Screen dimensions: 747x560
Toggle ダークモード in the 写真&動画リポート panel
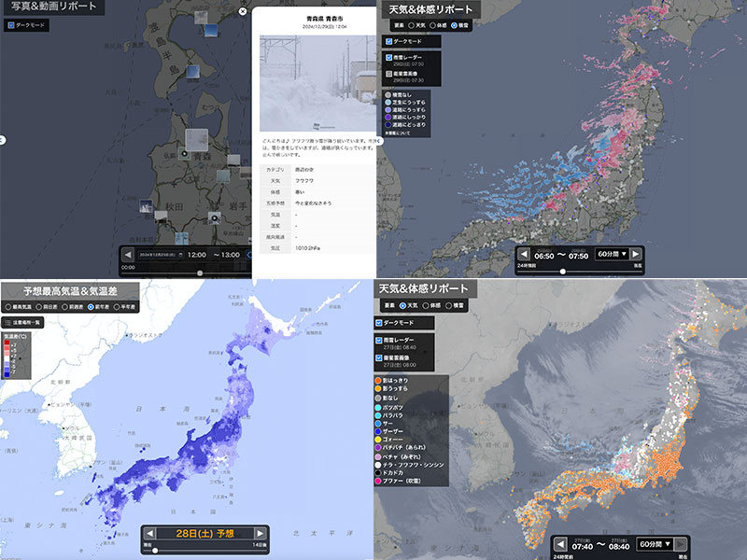tap(11, 25)
